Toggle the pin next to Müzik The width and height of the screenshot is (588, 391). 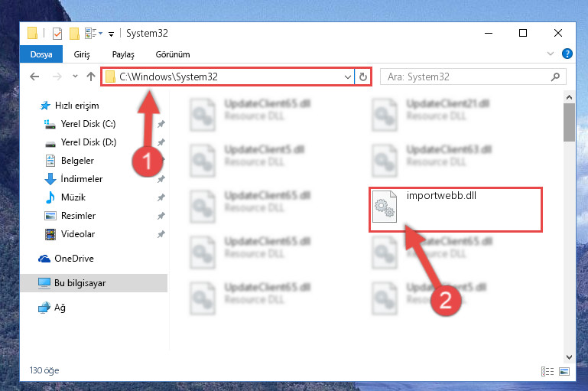[161, 197]
